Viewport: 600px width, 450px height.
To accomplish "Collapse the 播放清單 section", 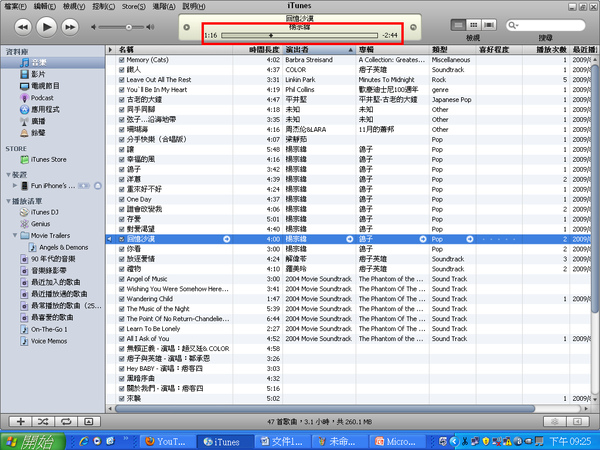I will click(x=8, y=201).
